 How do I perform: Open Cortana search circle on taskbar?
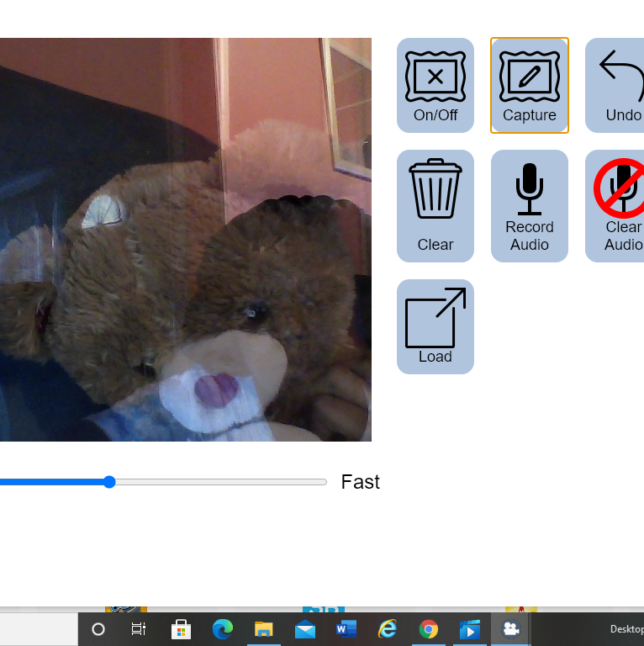(98, 629)
